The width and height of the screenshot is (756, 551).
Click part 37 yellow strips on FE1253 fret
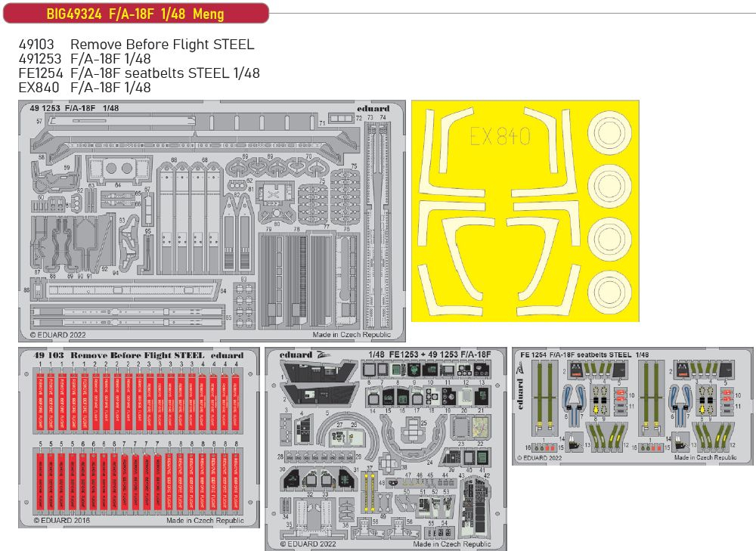pos(370,492)
